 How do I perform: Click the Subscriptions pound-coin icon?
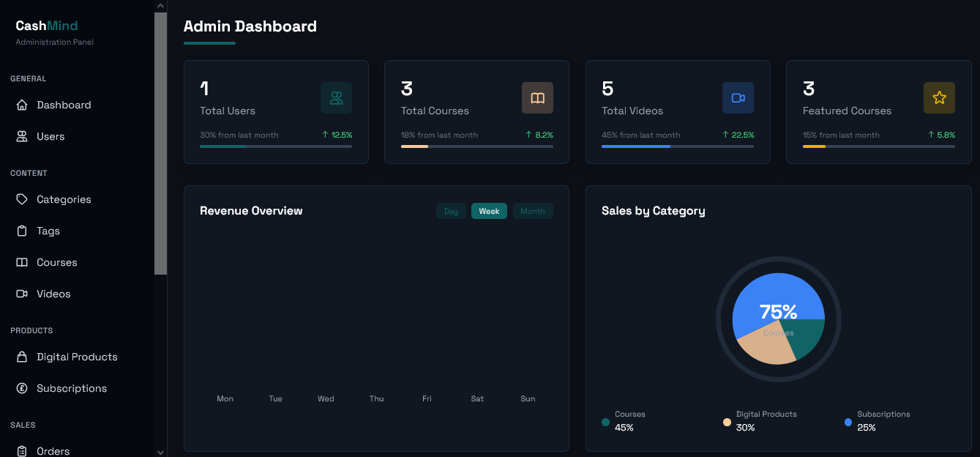click(22, 388)
